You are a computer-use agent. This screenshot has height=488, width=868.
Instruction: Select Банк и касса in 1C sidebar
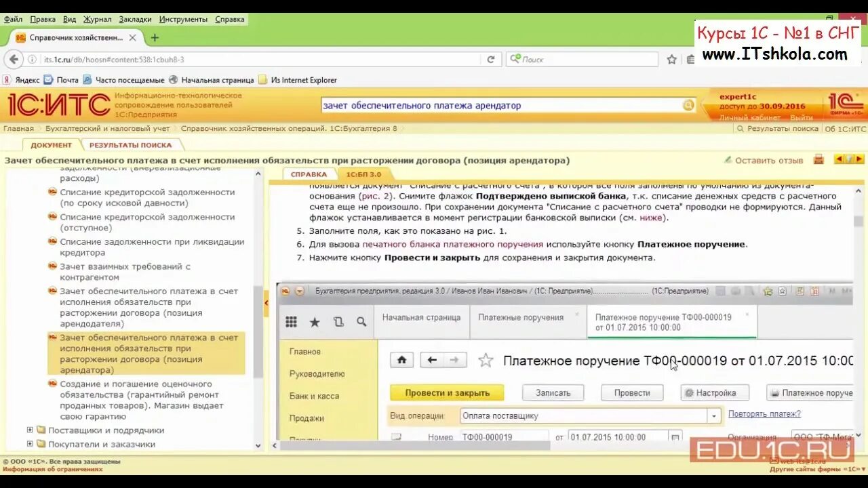point(314,396)
